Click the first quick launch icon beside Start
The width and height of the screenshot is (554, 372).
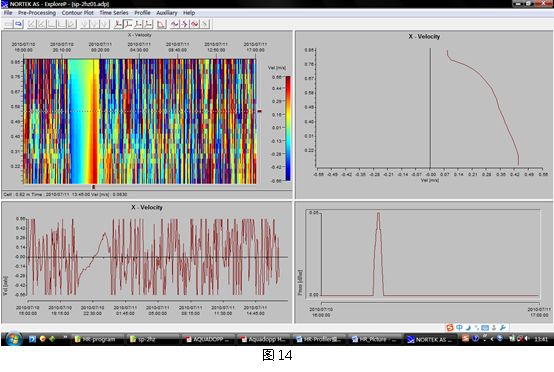coord(33,339)
